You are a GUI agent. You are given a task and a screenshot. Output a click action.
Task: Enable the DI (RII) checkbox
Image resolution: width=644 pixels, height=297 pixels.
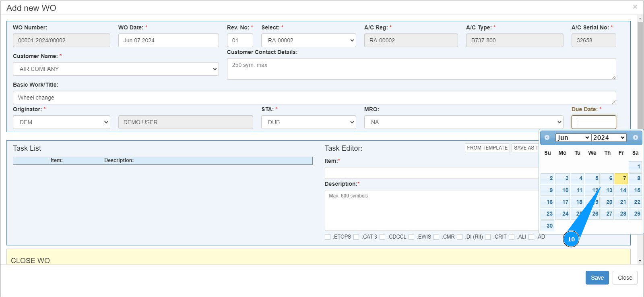coord(460,237)
